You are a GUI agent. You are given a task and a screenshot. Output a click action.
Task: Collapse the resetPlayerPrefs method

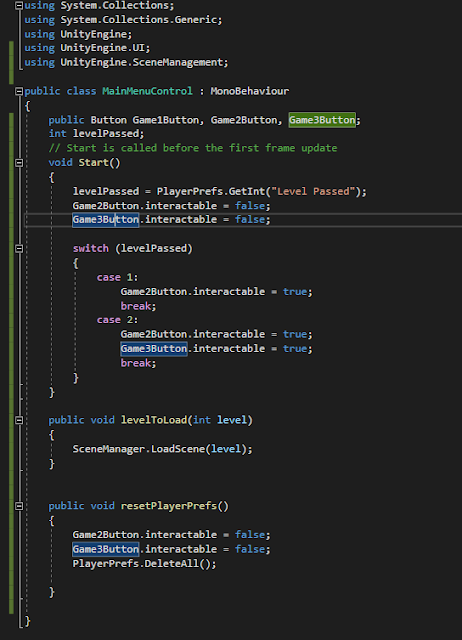click(19, 506)
